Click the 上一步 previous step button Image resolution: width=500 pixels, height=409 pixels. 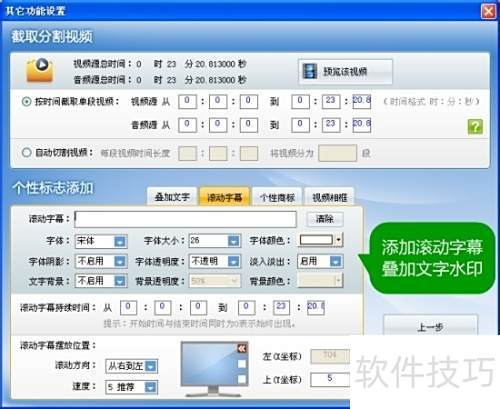pyautogui.click(x=430, y=325)
